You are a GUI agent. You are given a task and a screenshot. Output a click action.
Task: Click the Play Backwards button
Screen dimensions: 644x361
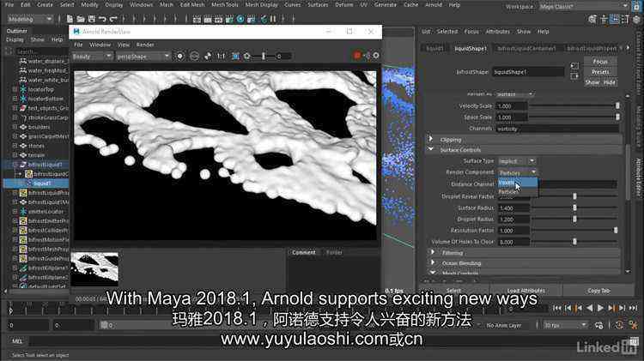coord(590,308)
